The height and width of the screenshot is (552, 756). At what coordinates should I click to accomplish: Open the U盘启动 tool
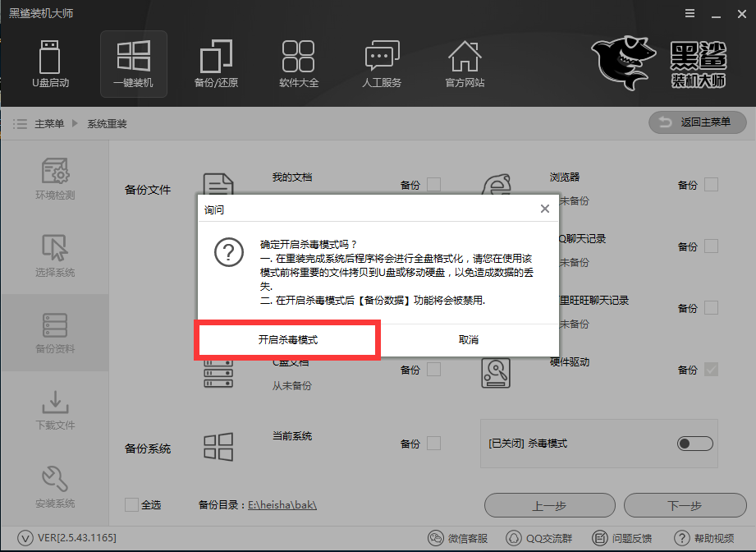click(50, 64)
